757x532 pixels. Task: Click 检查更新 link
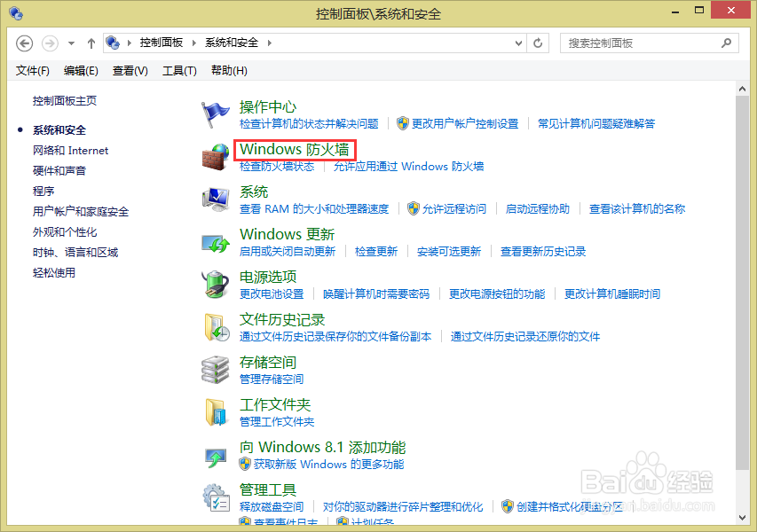[376, 251]
